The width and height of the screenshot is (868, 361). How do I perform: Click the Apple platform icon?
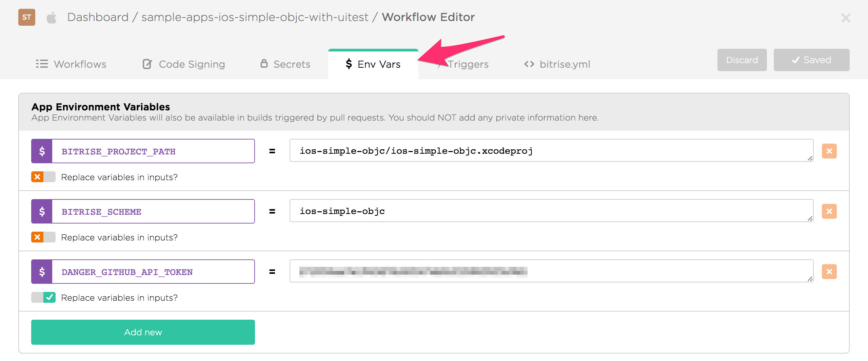click(x=52, y=18)
